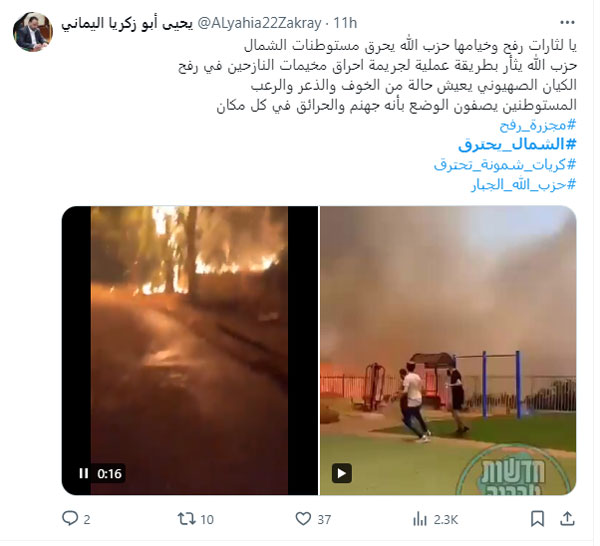Click the author display name in Arabic

coord(127,23)
